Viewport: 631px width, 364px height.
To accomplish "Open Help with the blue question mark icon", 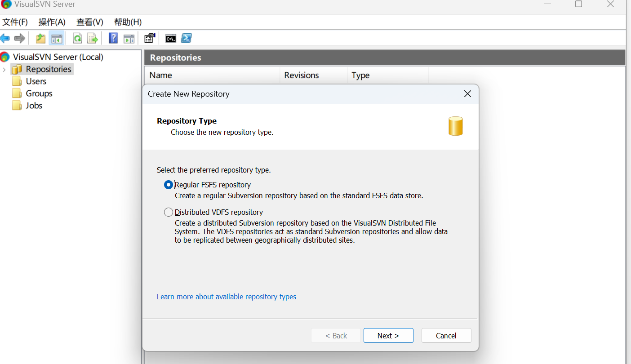I will click(x=113, y=39).
